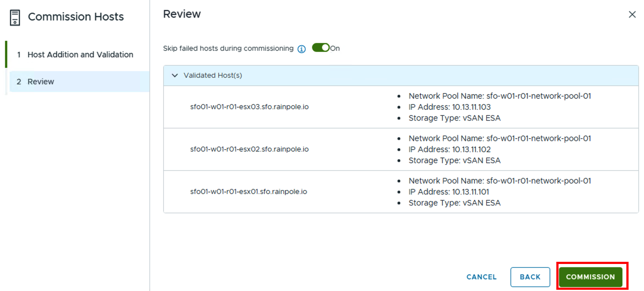Image resolution: width=644 pixels, height=291 pixels.
Task: Click the green Commission button
Action: (x=590, y=277)
